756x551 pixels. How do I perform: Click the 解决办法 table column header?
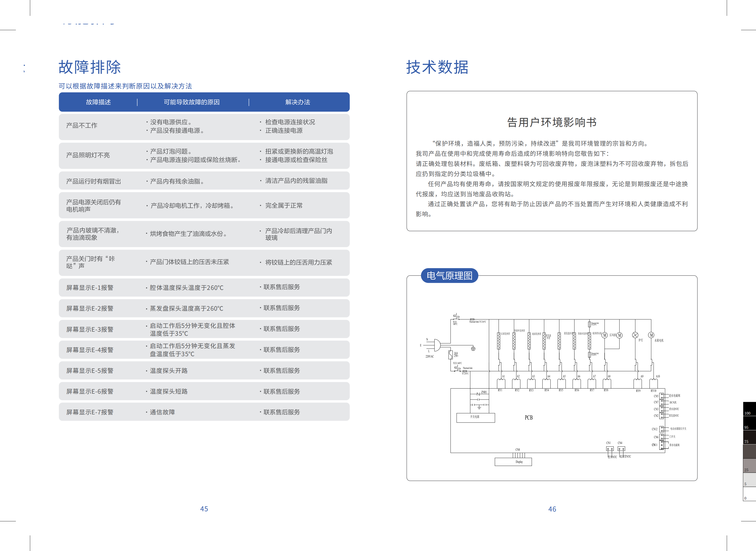[297, 102]
